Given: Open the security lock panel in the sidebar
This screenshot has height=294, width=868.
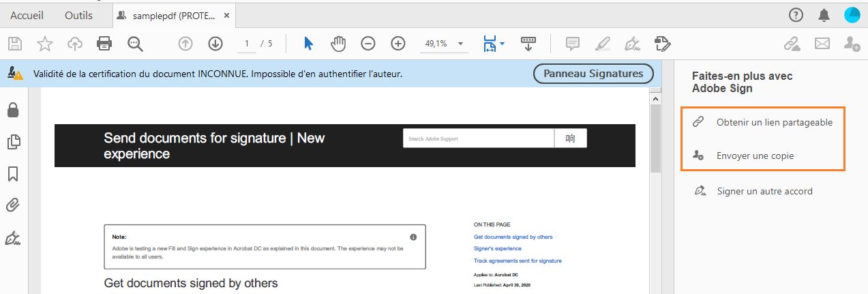Looking at the screenshot, I should [x=13, y=110].
